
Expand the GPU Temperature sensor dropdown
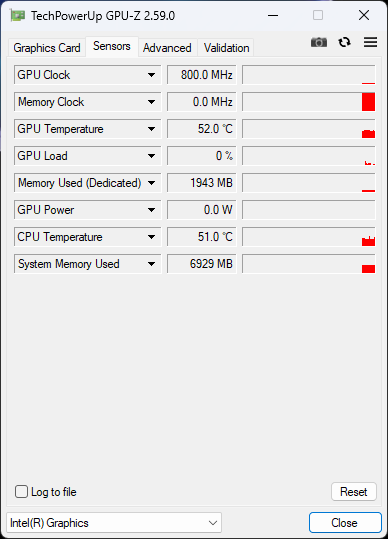click(151, 129)
